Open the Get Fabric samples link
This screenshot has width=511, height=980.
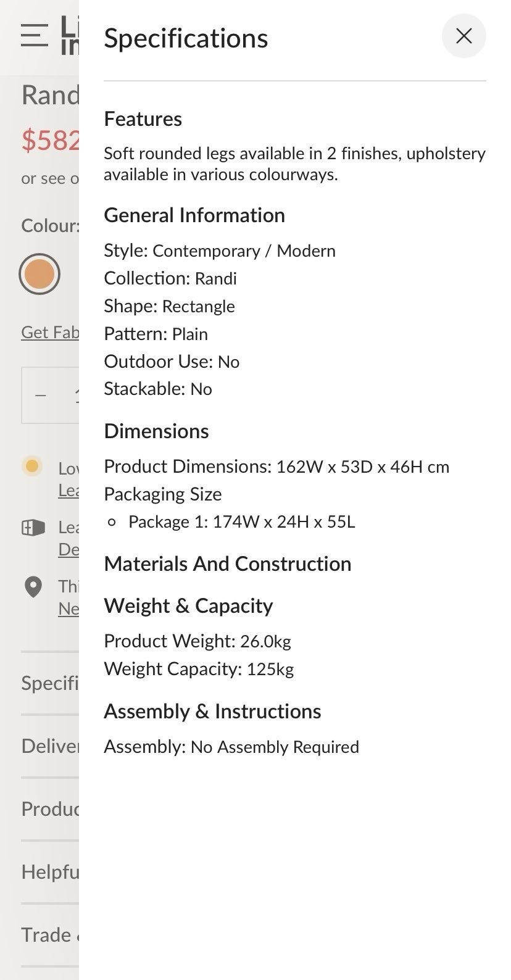(x=50, y=332)
